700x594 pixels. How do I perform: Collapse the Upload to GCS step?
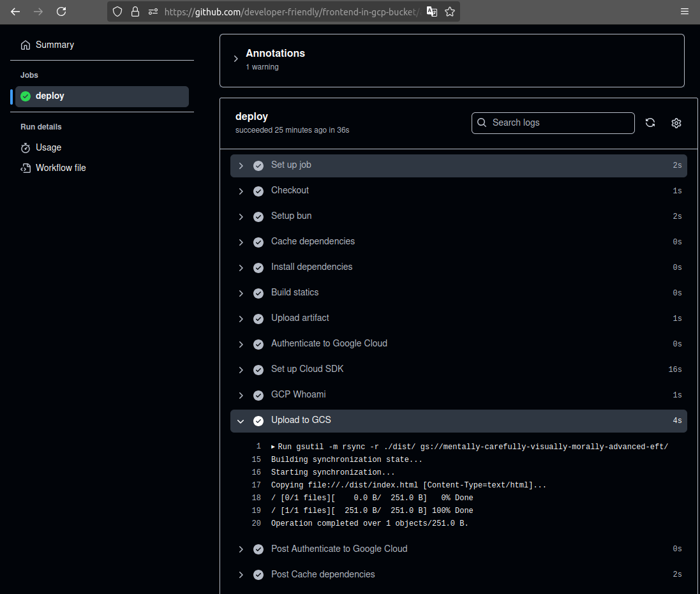(241, 421)
